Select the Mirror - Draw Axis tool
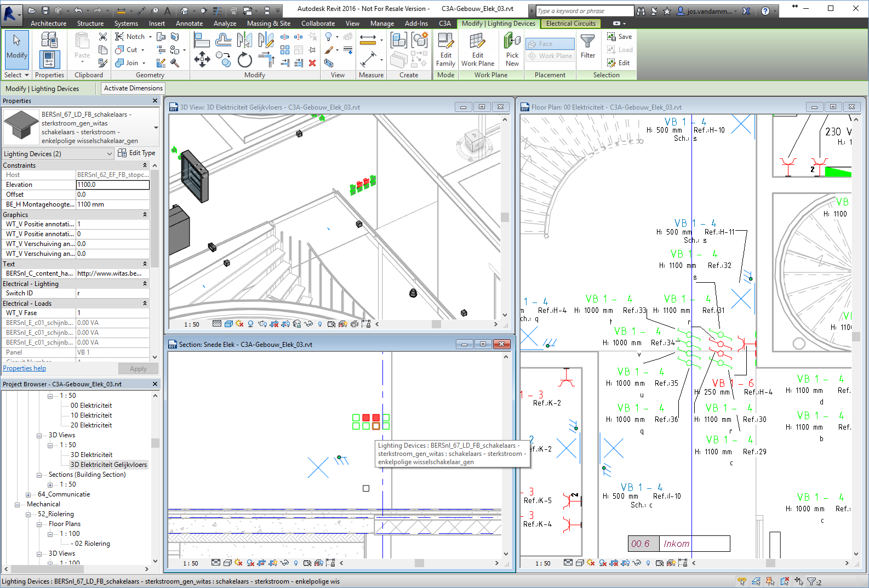The width and height of the screenshot is (869, 588). point(266,39)
